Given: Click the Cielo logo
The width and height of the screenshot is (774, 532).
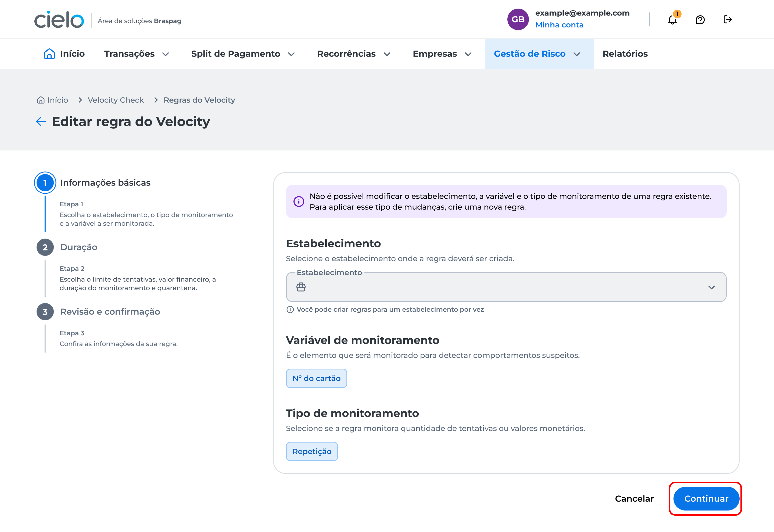Looking at the screenshot, I should click(59, 20).
